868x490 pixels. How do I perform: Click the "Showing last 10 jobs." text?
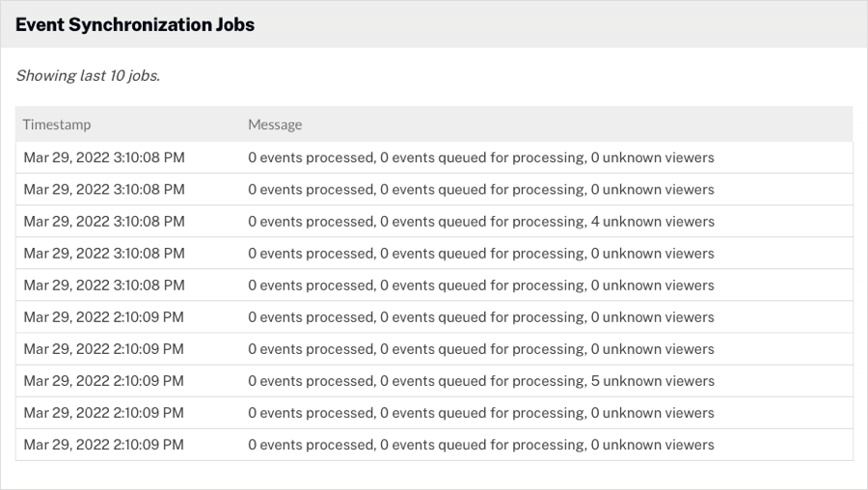[88, 76]
